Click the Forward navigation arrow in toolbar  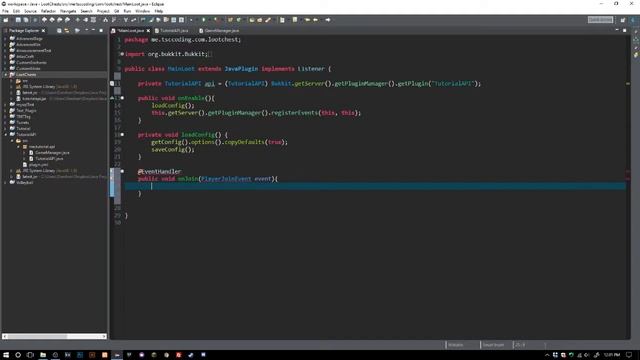(328, 20)
